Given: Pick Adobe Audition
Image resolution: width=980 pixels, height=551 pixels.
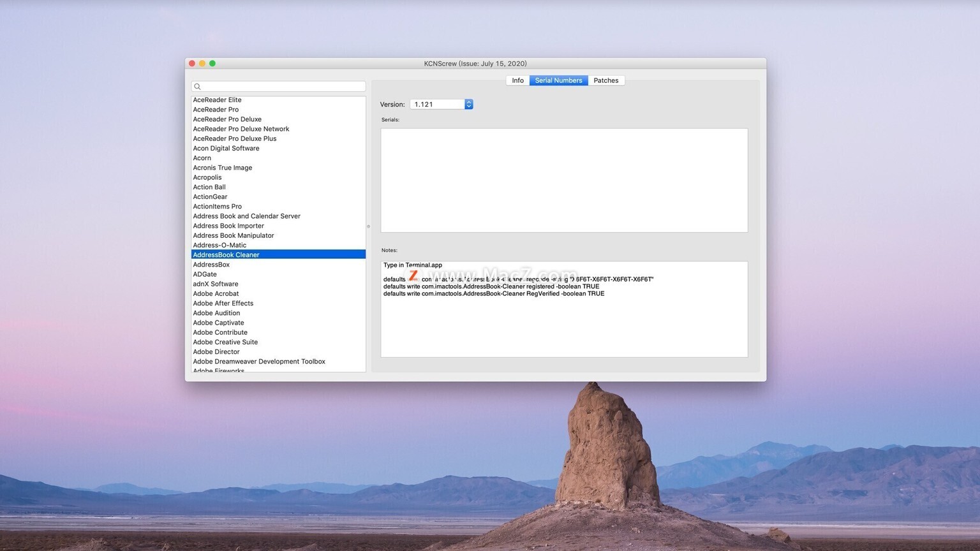Looking at the screenshot, I should (278, 313).
